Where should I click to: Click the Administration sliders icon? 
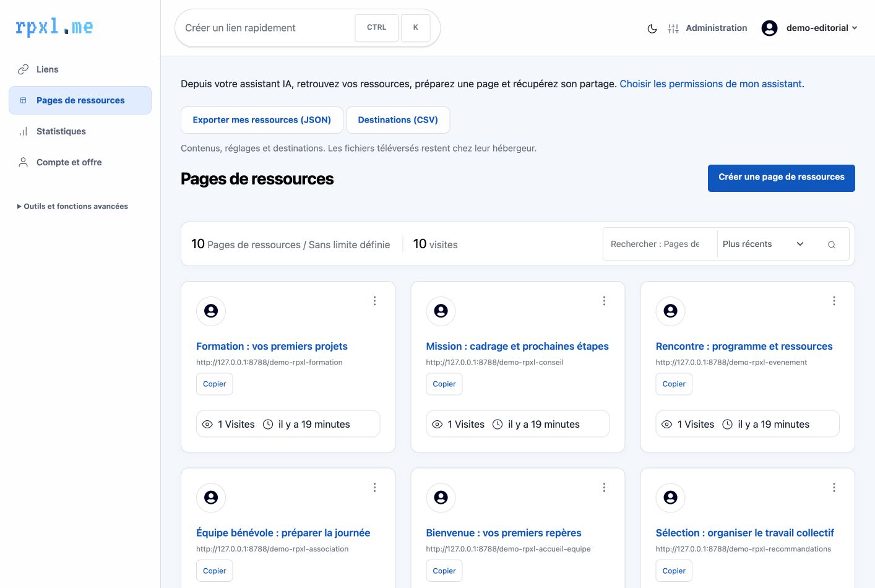673,28
